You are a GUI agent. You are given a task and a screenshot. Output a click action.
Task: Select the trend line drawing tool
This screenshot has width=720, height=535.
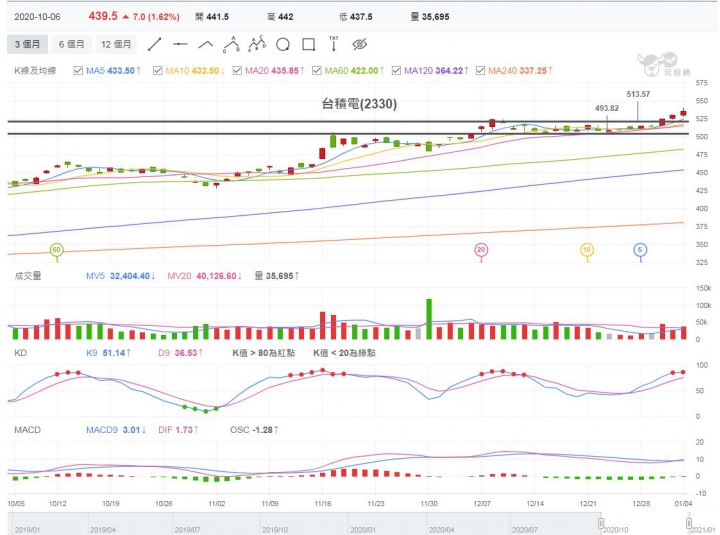[x=154, y=45]
